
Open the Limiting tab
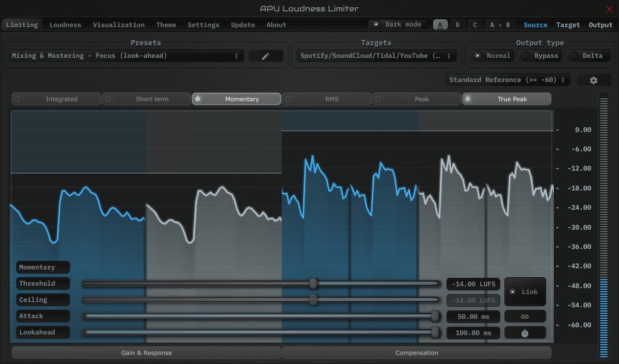click(22, 25)
